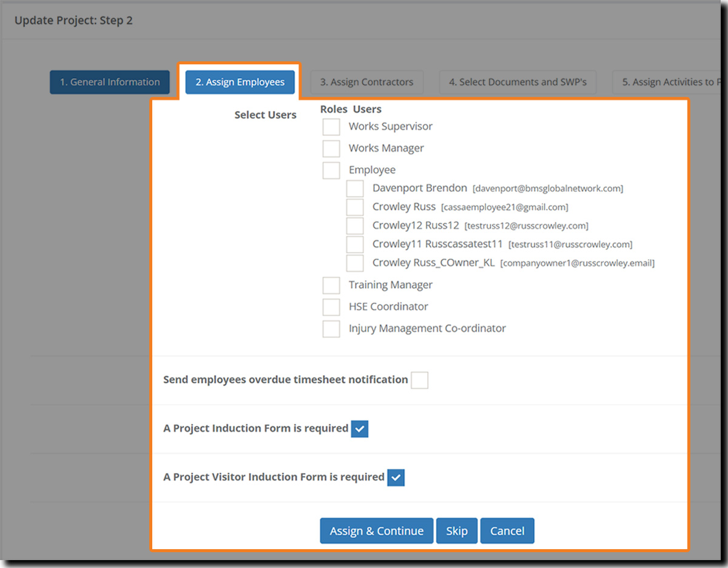The image size is (728, 568).
Task: Click the Assign & Continue button
Action: pos(377,531)
